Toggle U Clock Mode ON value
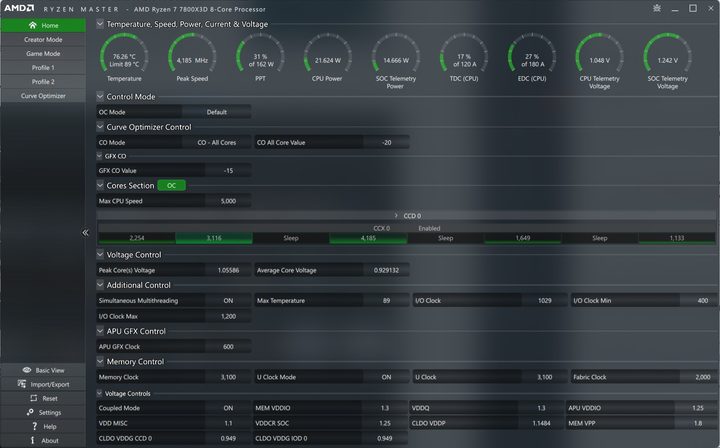Screen dimensions: 720x448 pos(386,377)
